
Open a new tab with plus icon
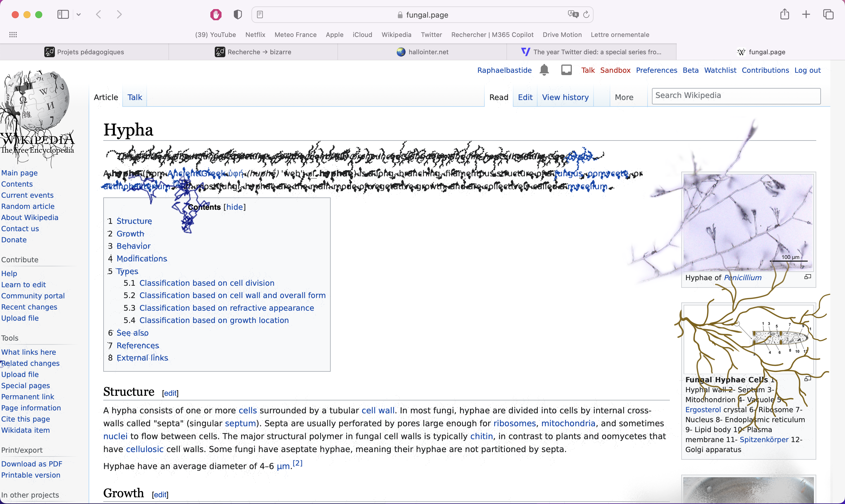[x=806, y=15]
